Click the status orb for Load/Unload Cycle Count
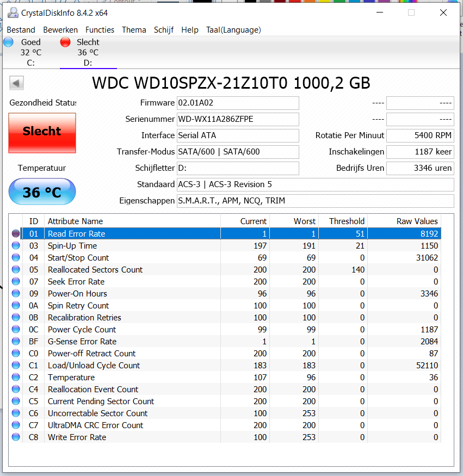 click(16, 365)
